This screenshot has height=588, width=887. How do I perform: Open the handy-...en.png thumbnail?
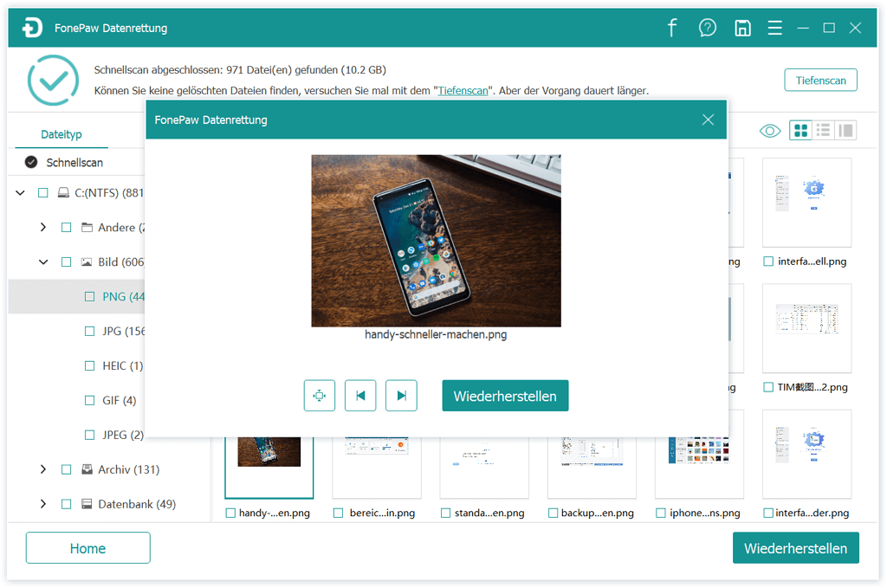pyautogui.click(x=269, y=467)
